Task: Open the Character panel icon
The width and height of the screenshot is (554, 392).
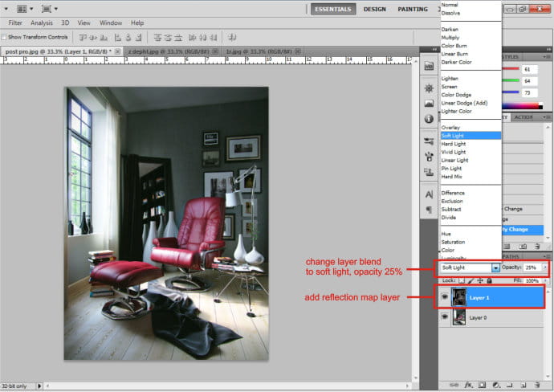Action: coord(429,194)
